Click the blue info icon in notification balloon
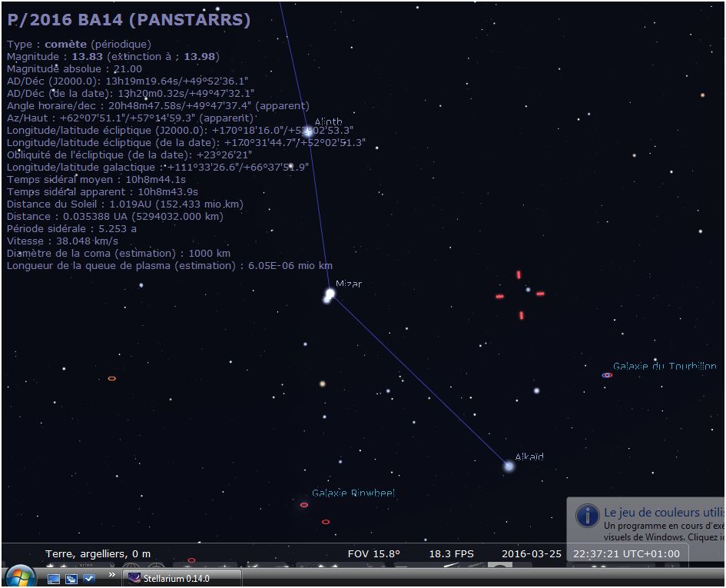 coord(588,516)
